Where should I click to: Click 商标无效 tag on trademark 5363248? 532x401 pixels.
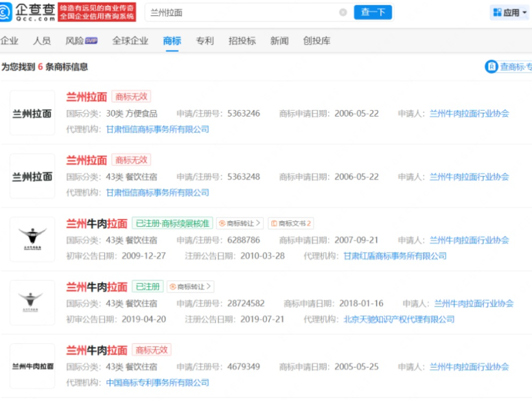point(132,160)
